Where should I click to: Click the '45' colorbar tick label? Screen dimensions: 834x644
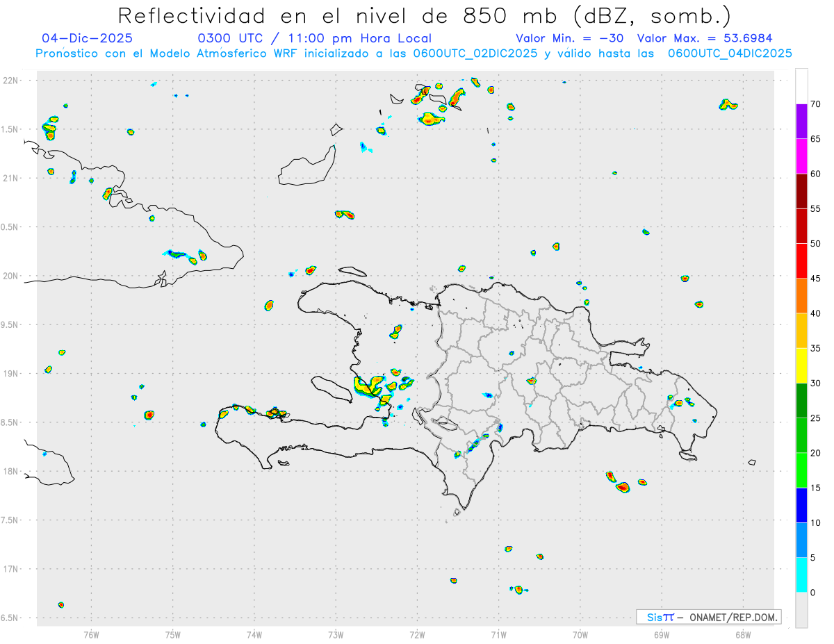(x=816, y=279)
